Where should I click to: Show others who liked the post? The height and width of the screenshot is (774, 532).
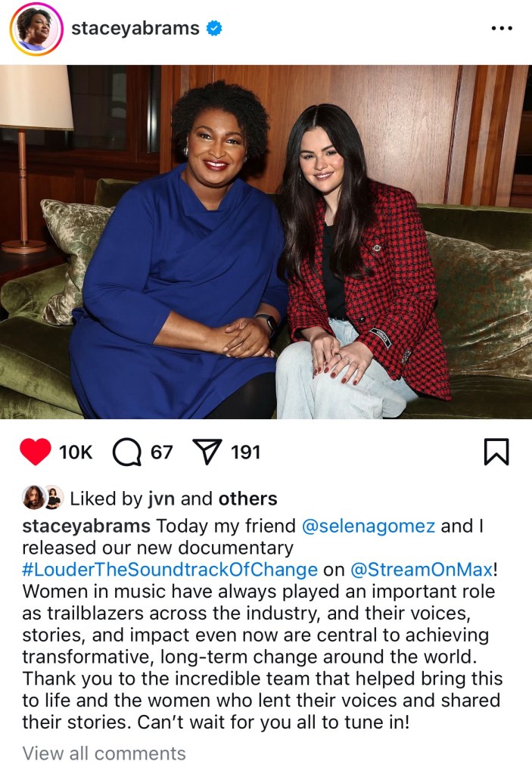tap(247, 499)
